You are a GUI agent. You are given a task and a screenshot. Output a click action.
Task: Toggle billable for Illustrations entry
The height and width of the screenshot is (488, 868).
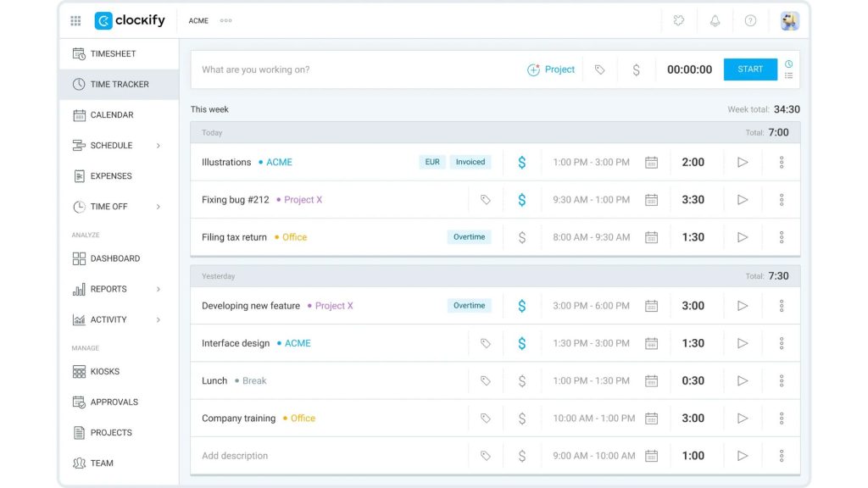(x=521, y=162)
